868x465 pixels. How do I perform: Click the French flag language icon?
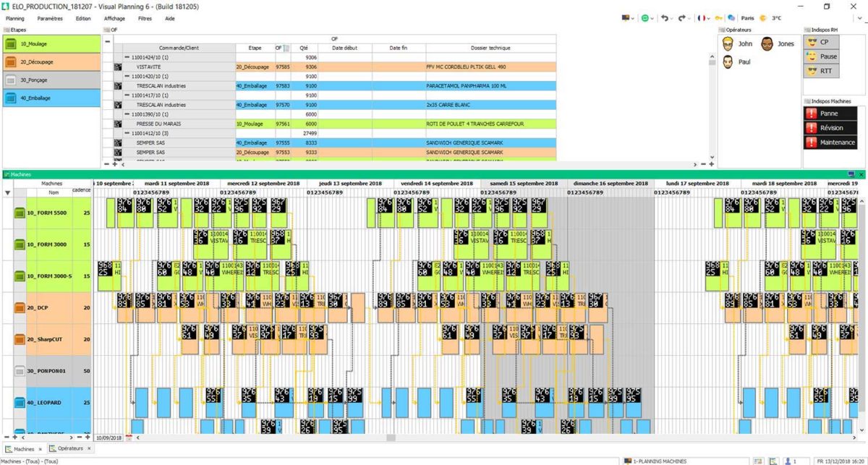click(700, 17)
